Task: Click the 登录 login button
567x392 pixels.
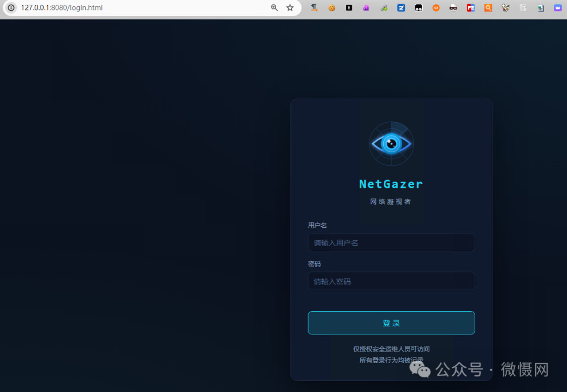Action: coord(391,323)
